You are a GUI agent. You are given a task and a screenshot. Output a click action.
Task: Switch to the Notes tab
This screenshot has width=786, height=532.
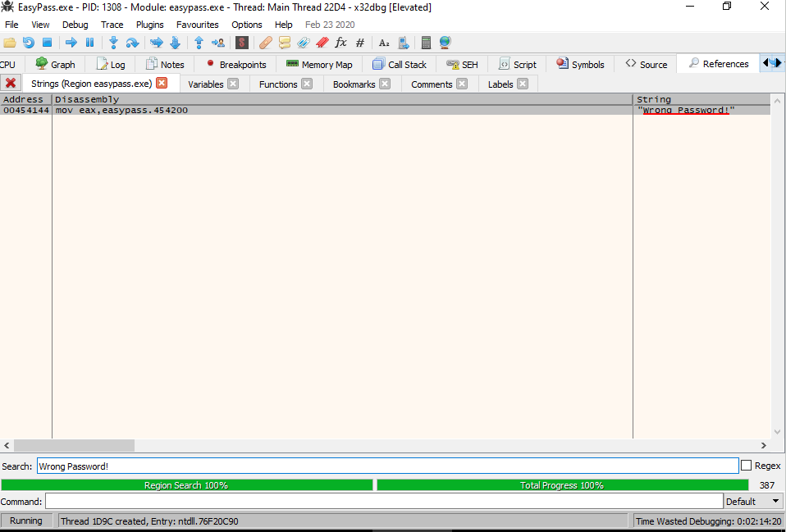pos(165,64)
